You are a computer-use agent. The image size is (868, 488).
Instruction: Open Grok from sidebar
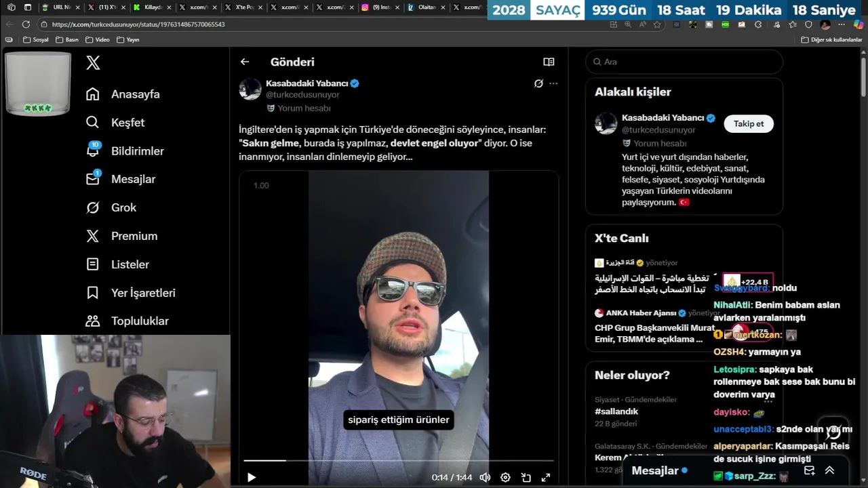[111, 207]
